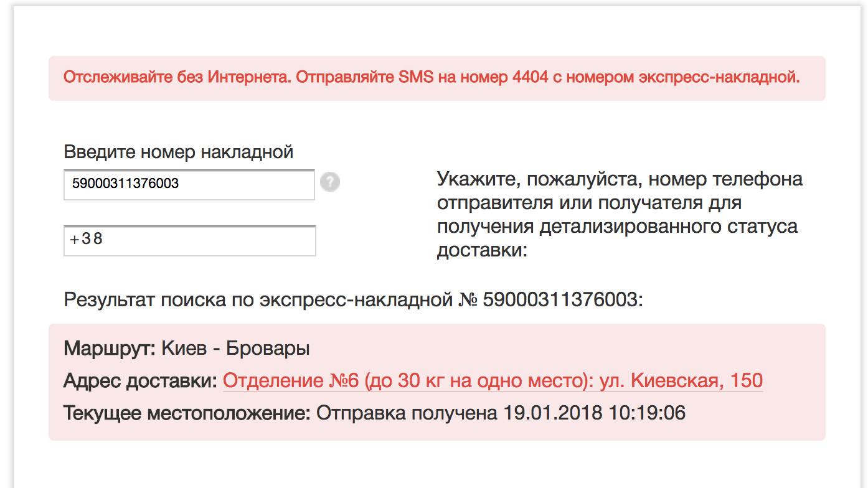Click the number 4404 in the banner

531,78
